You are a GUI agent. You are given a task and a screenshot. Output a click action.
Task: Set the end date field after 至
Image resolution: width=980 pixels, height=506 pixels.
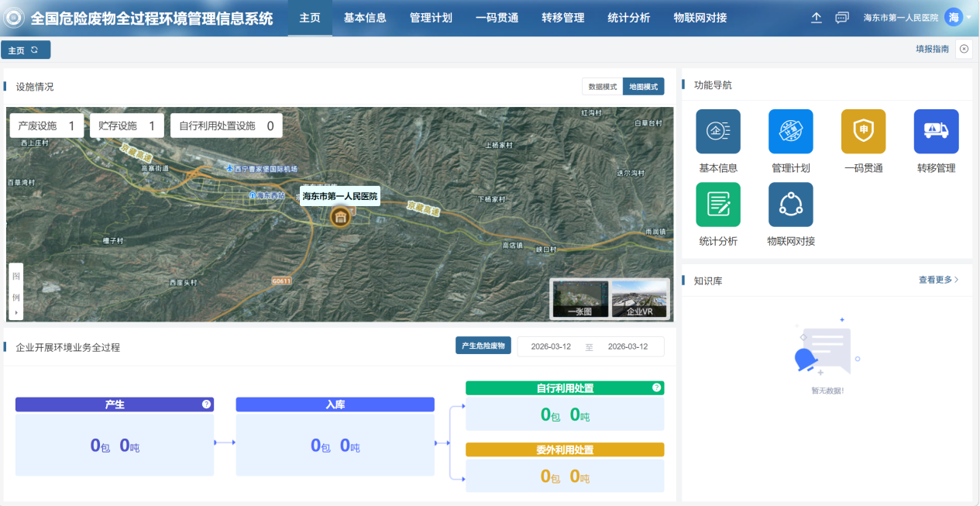(x=628, y=346)
